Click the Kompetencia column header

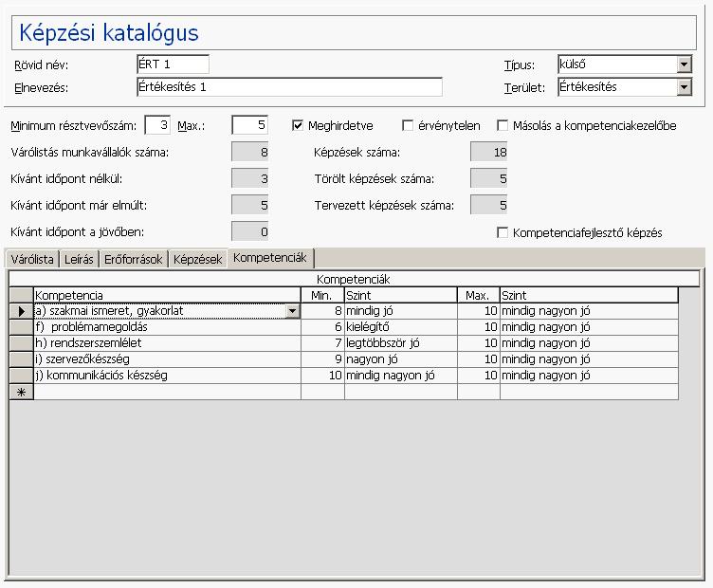pos(167,295)
